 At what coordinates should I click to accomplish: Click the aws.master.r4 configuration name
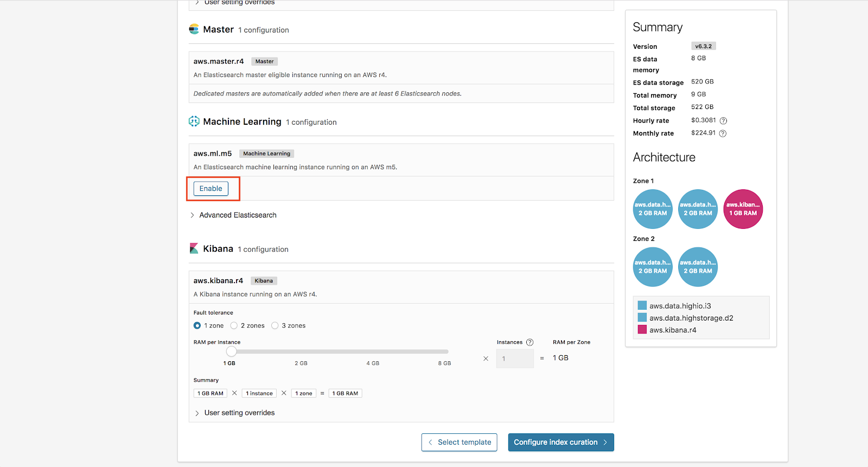click(219, 61)
